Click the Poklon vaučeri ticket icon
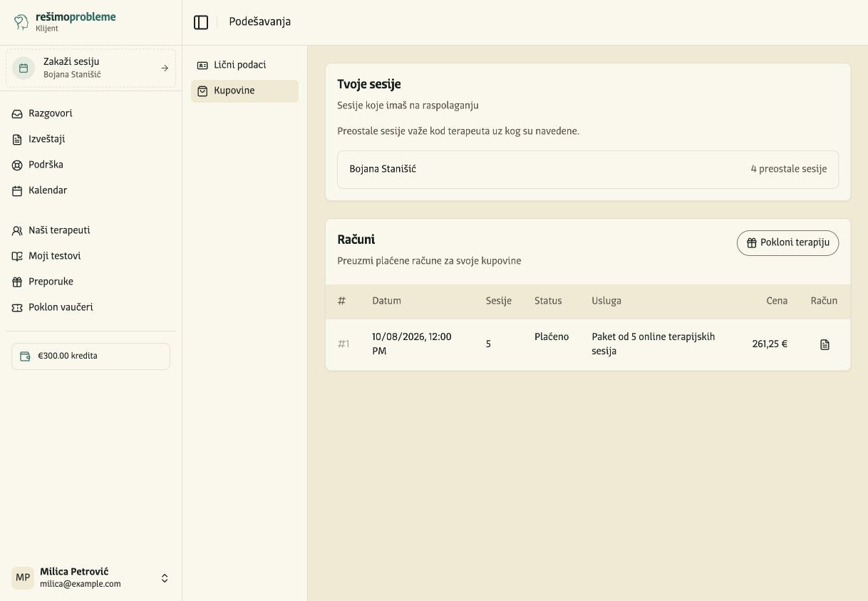The image size is (868, 601). click(17, 307)
